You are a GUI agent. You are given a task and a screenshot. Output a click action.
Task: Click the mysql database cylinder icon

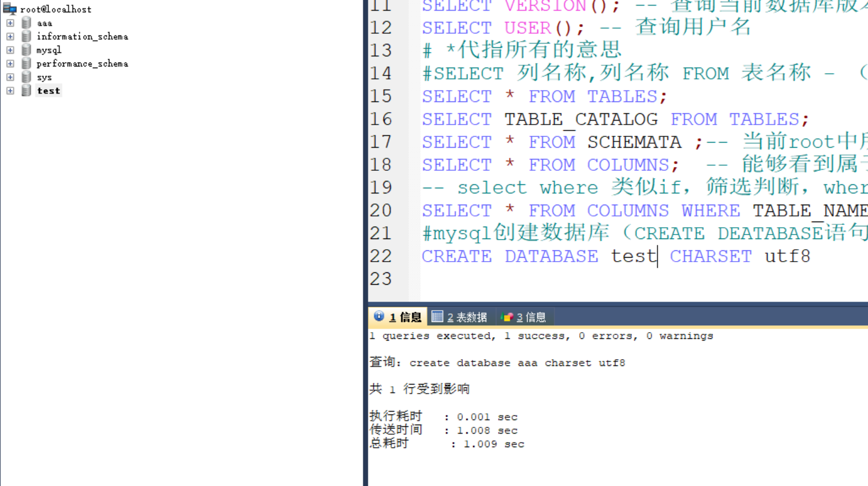click(26, 50)
